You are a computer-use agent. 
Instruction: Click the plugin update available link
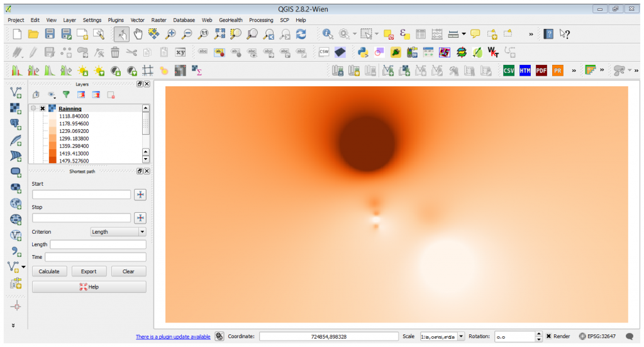pyautogui.click(x=173, y=337)
